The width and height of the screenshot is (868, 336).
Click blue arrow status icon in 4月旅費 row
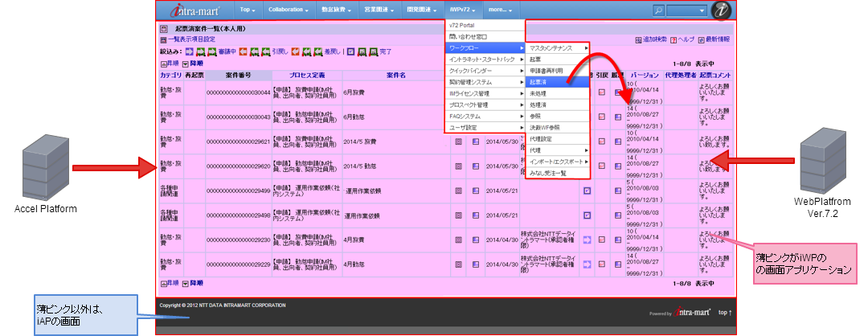(588, 240)
